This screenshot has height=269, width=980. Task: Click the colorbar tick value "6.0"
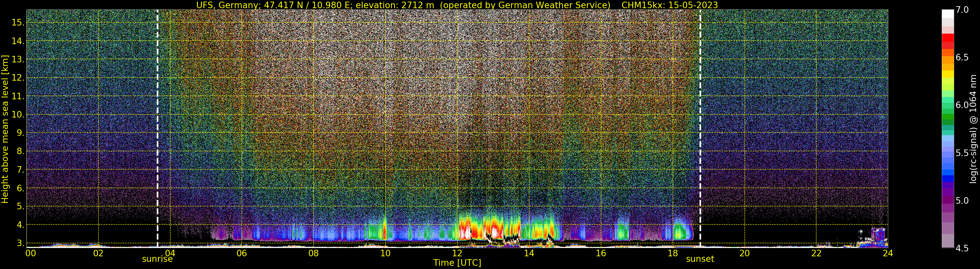(962, 105)
